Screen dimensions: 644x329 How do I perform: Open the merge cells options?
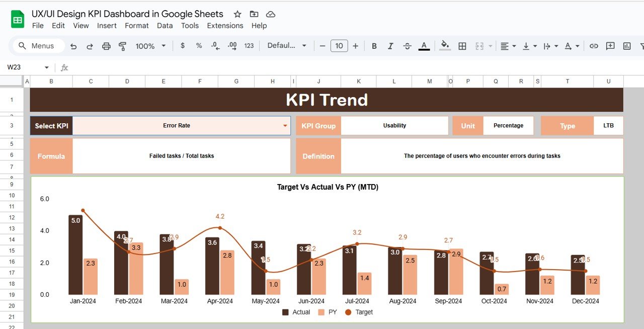[x=483, y=46]
